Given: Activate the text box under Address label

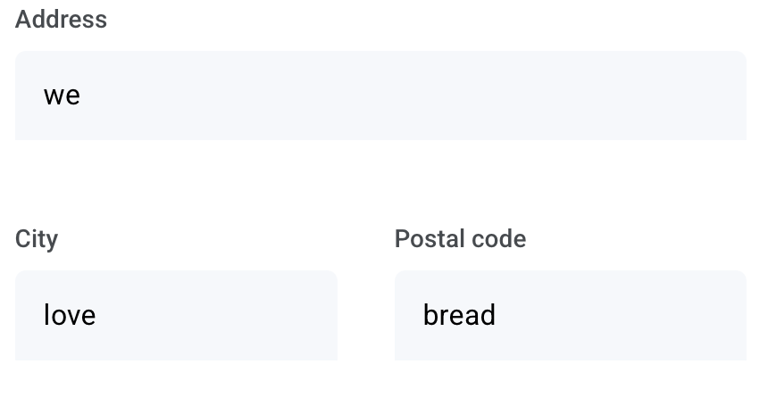Looking at the screenshot, I should pos(381,95).
